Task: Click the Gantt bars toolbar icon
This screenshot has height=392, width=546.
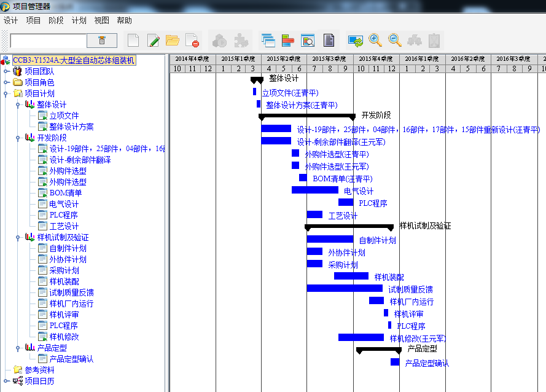Action: (x=287, y=41)
